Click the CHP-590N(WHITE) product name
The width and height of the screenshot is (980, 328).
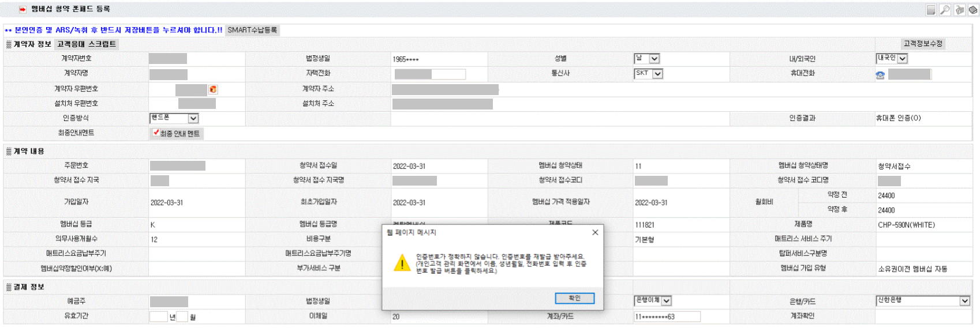(x=907, y=225)
